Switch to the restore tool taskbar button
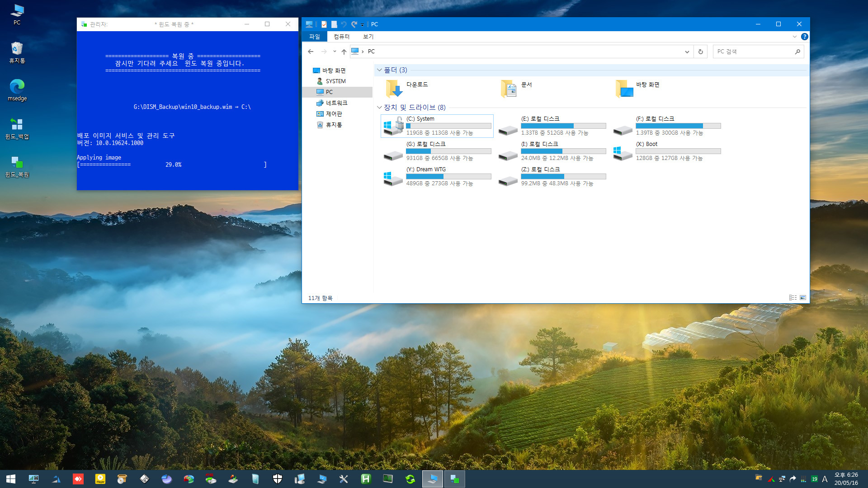 coord(455,479)
